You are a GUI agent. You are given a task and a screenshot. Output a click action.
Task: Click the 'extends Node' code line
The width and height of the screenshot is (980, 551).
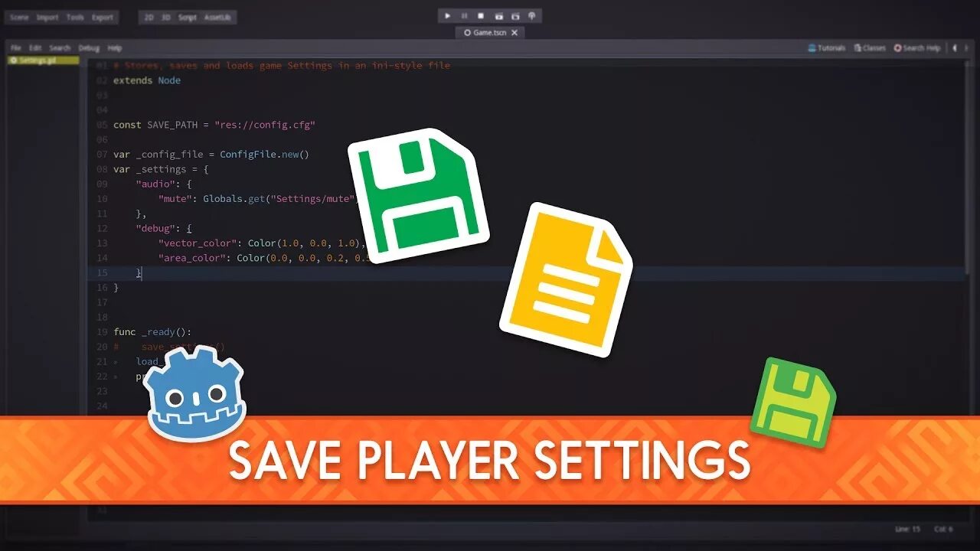[147, 80]
